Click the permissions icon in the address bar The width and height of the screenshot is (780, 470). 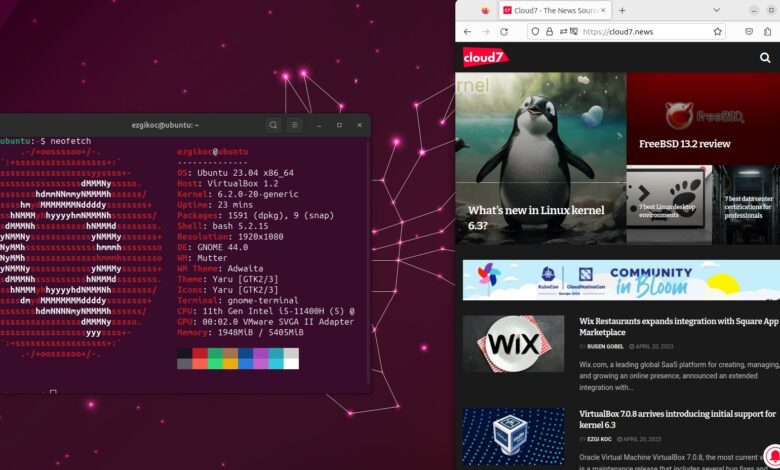coord(563,31)
